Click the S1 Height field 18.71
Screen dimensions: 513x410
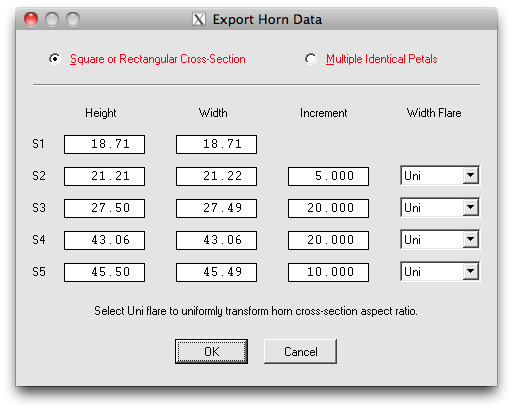coord(104,144)
